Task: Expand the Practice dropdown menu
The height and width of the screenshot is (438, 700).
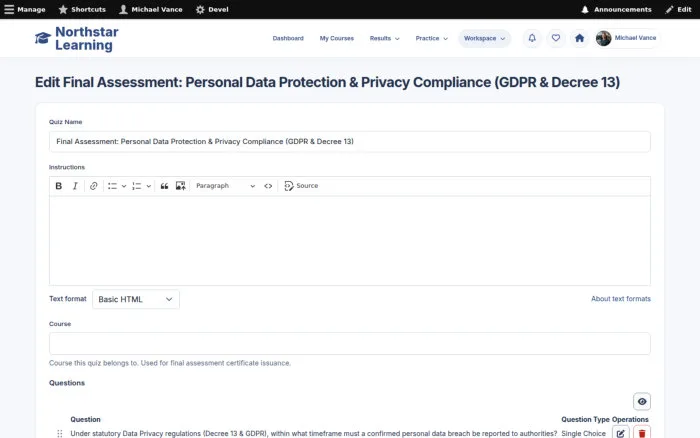Action: 431,38
